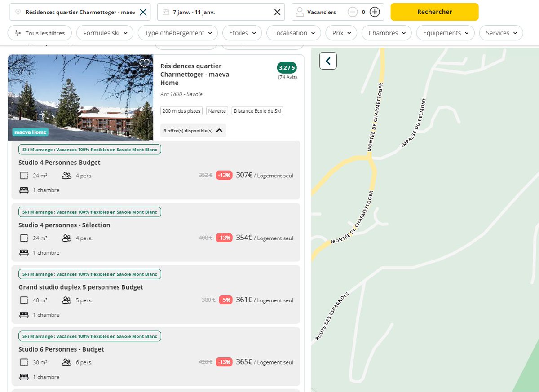The width and height of the screenshot is (539, 392).
Task: Expand the Equipements filter
Action: pos(446,33)
